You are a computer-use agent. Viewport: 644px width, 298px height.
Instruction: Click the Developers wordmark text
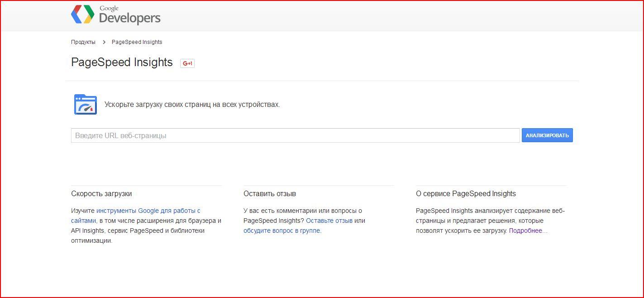coord(129,18)
